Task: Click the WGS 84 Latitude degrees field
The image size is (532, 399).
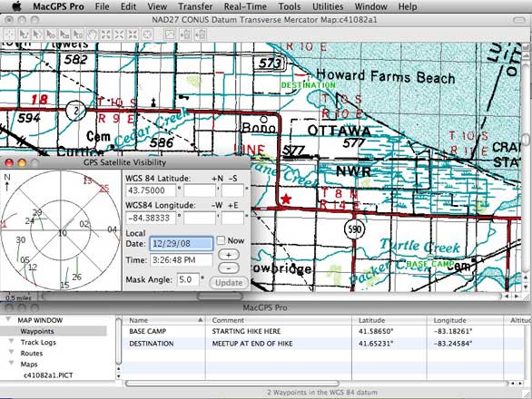Action: (x=151, y=190)
